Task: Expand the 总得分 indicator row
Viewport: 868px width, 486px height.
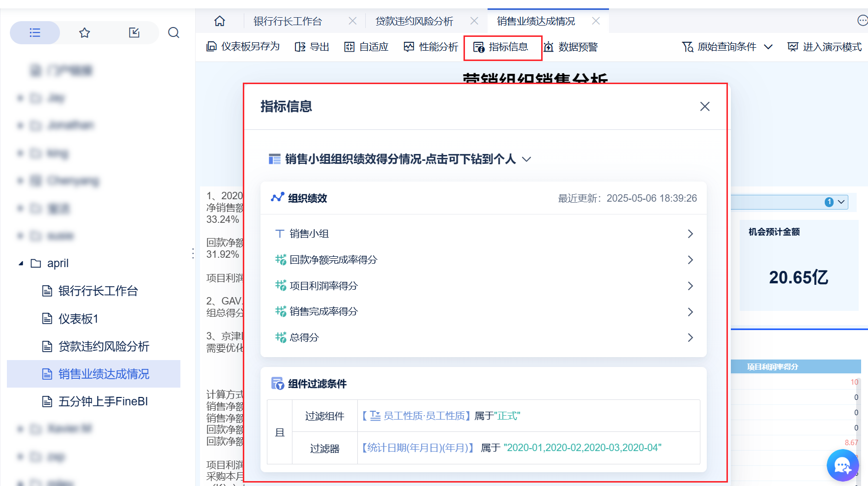Action: (484, 337)
